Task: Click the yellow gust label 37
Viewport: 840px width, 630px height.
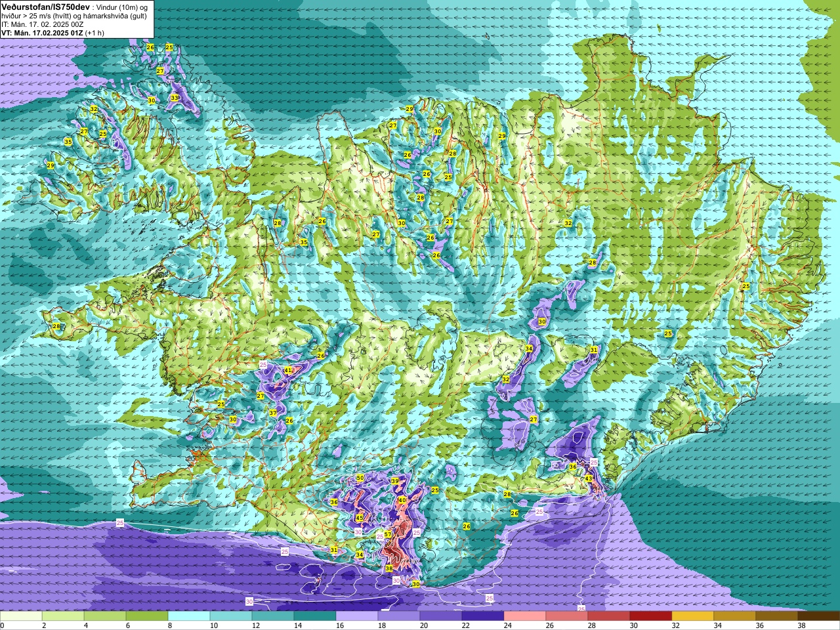Action: click(x=273, y=413)
